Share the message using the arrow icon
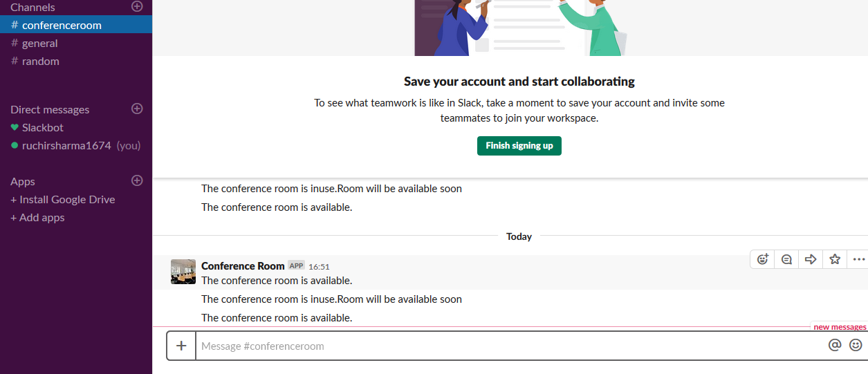 click(811, 259)
